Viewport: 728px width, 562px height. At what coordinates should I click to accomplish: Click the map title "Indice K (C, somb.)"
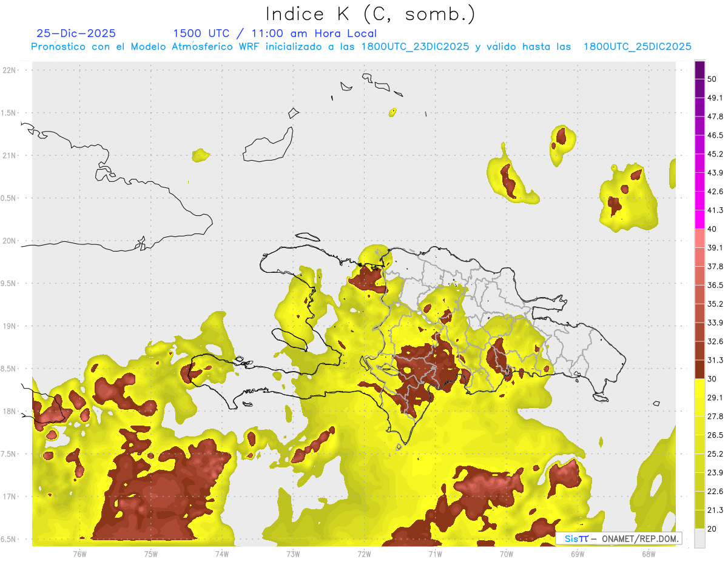(x=371, y=14)
